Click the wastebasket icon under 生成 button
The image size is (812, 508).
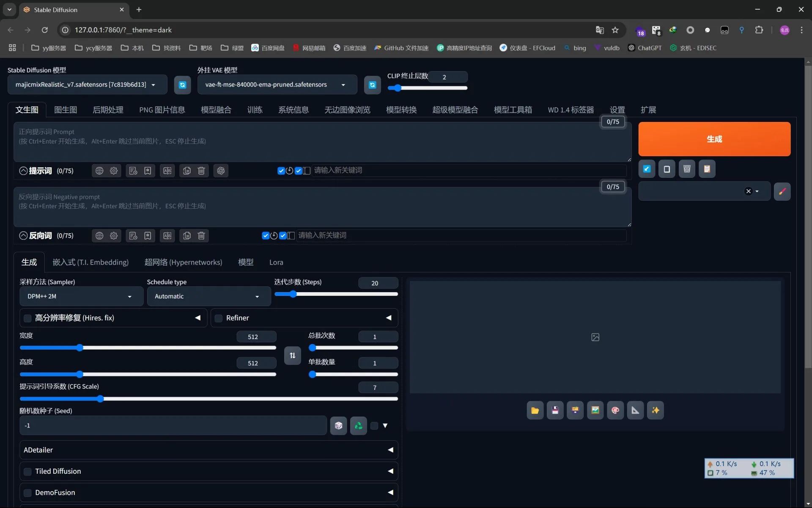pos(687,169)
